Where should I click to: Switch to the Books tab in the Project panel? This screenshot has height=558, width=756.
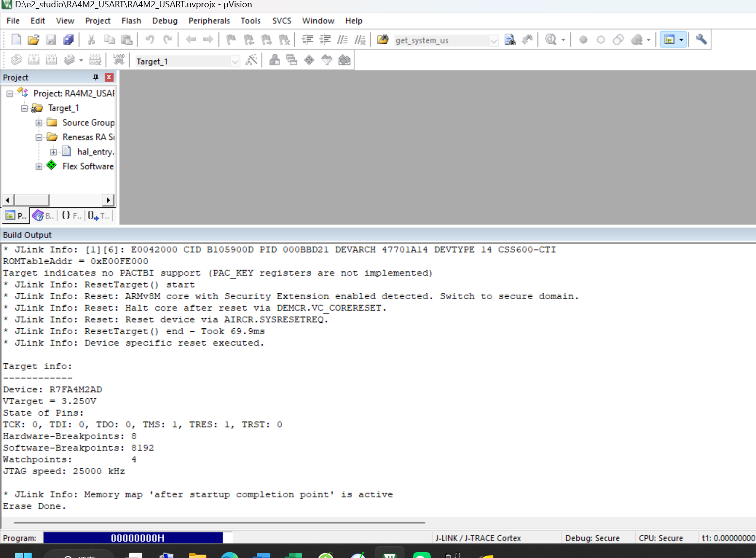[x=44, y=216]
